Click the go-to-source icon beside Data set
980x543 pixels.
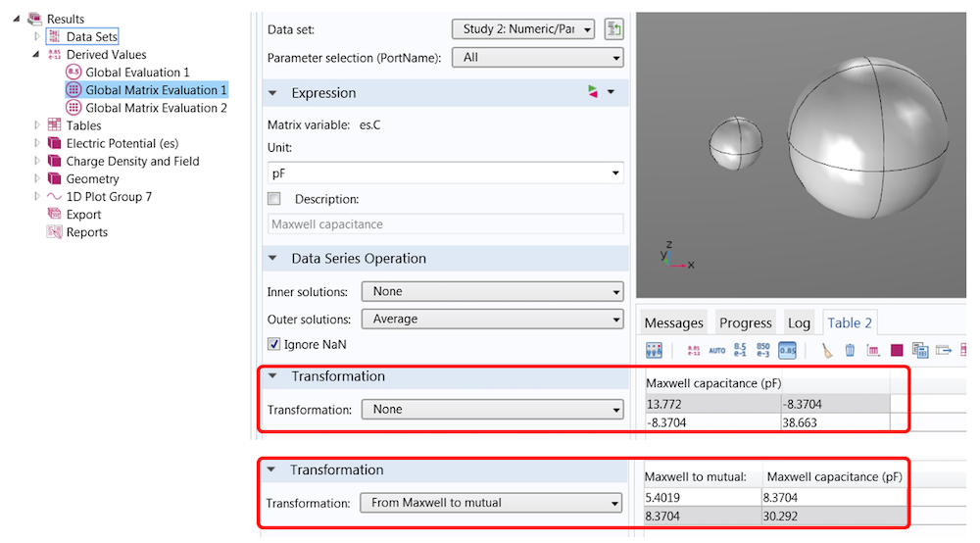[x=613, y=28]
